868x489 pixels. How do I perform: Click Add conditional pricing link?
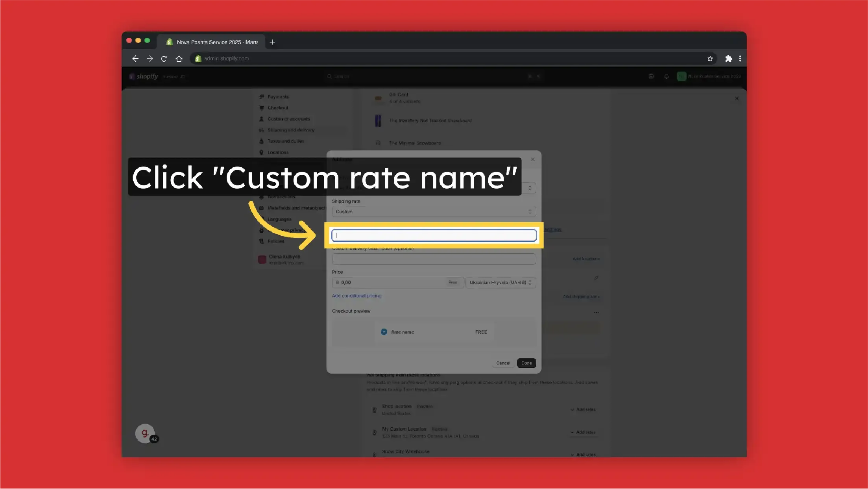(x=356, y=296)
